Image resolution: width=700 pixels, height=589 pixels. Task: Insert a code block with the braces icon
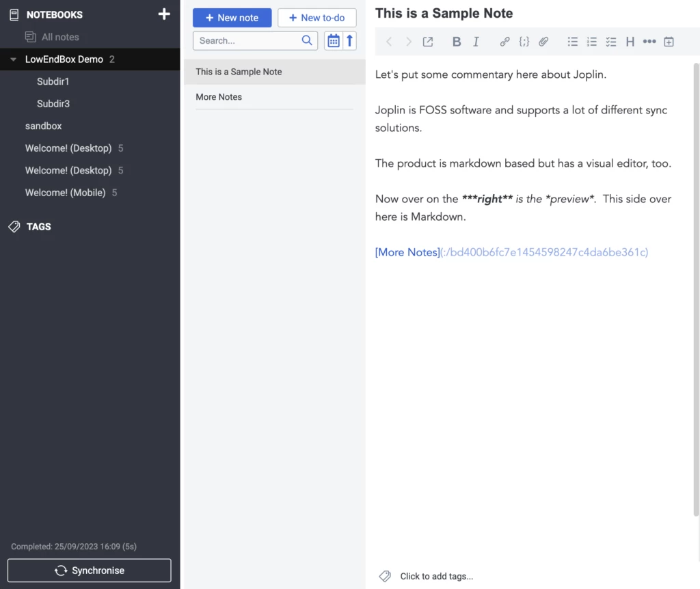(x=524, y=42)
